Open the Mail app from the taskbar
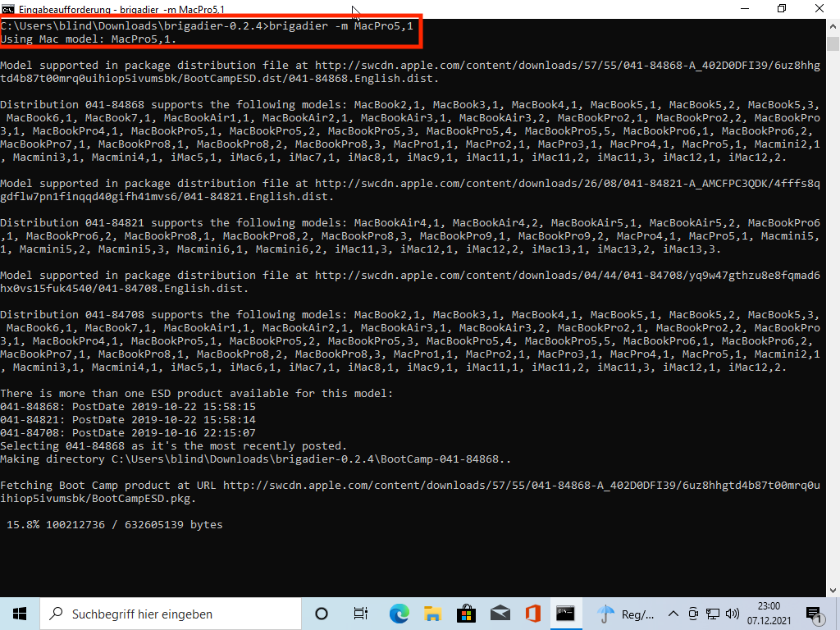Viewport: 840px width, 630px height. coord(500,614)
